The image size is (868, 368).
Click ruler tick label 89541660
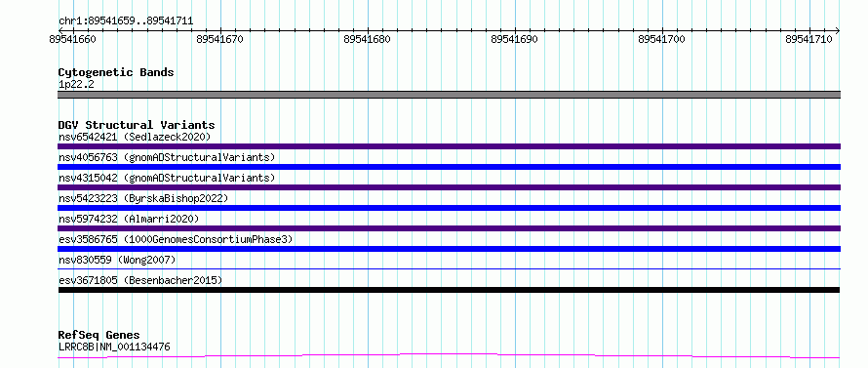point(73,39)
